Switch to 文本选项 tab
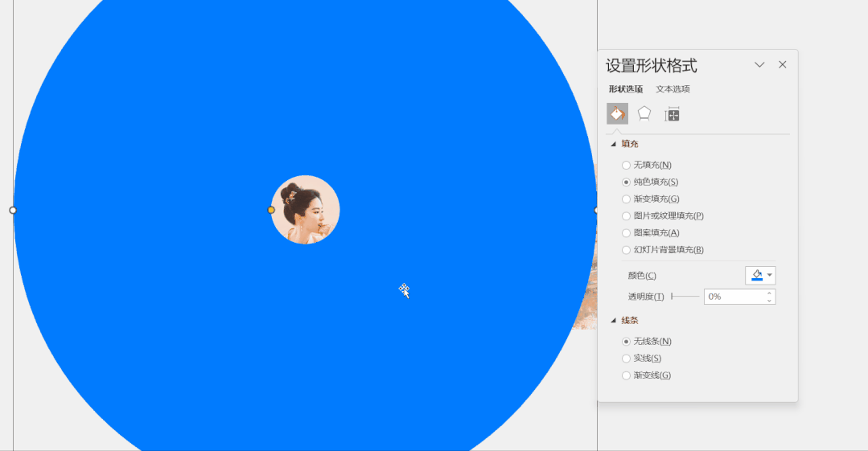 (673, 89)
